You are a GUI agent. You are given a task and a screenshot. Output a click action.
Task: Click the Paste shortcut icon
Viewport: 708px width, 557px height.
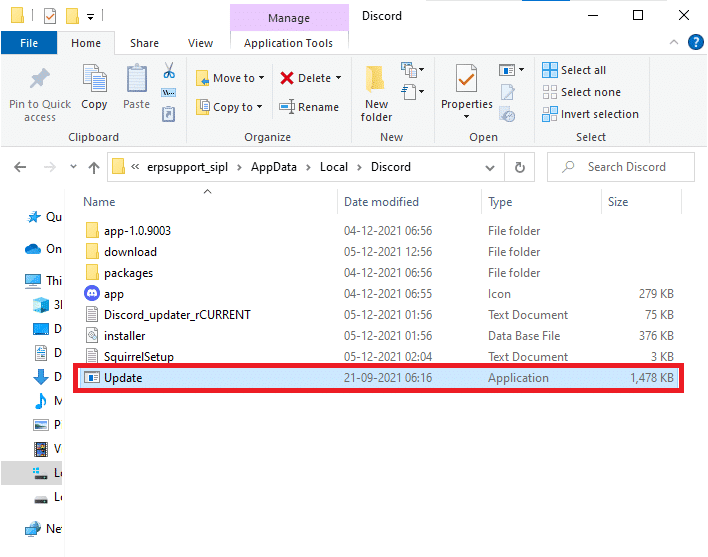tap(168, 113)
